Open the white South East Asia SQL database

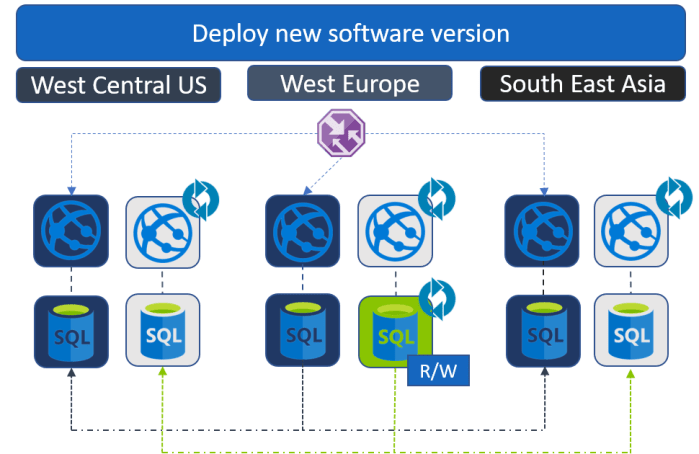point(632,331)
